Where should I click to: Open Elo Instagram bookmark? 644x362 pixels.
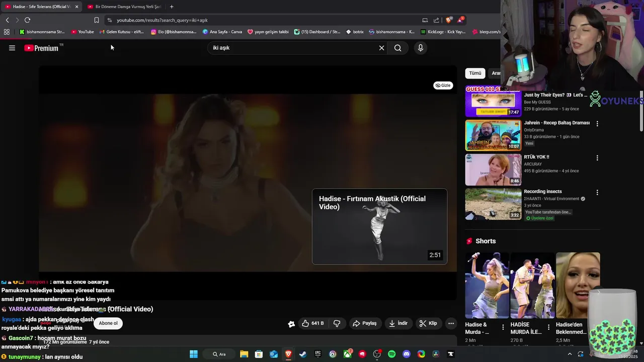pyautogui.click(x=174, y=32)
